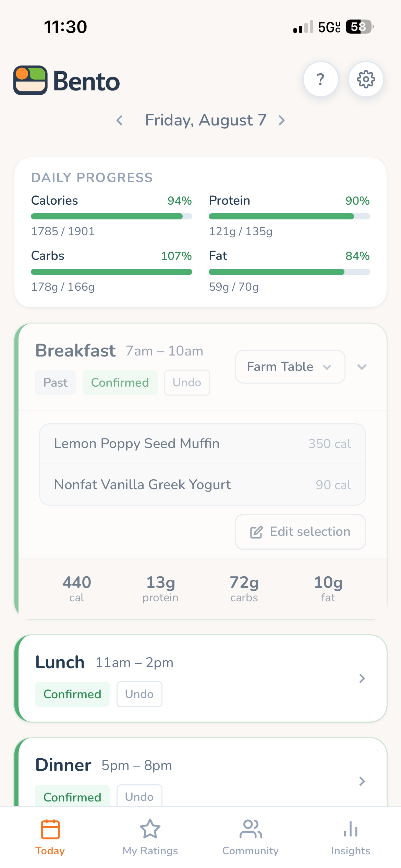Undo the Dinner confirmation

click(139, 796)
